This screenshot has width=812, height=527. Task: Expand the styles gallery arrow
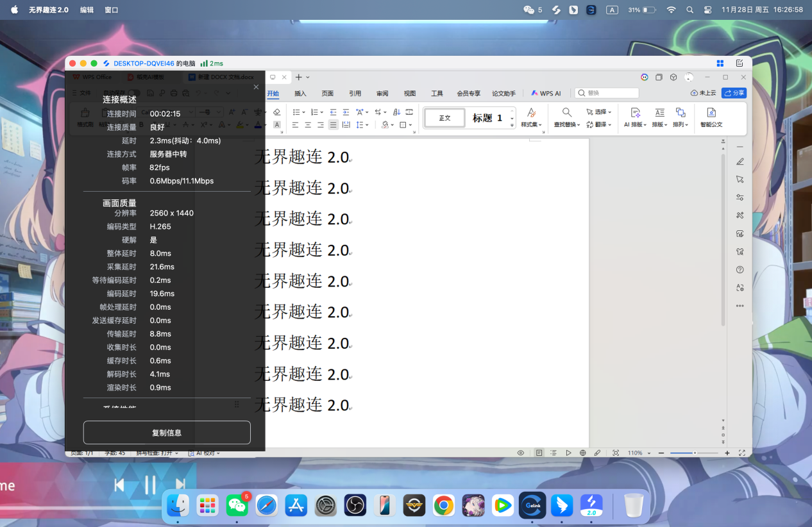[512, 126]
